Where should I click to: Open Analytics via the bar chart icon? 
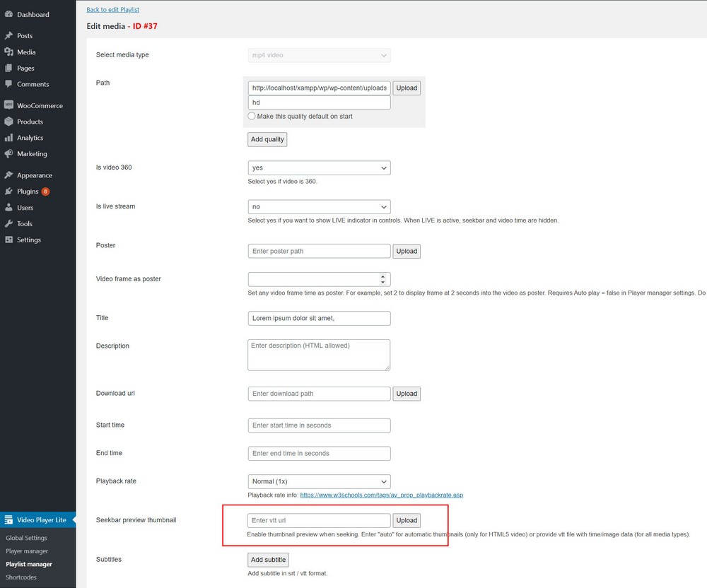click(x=9, y=138)
